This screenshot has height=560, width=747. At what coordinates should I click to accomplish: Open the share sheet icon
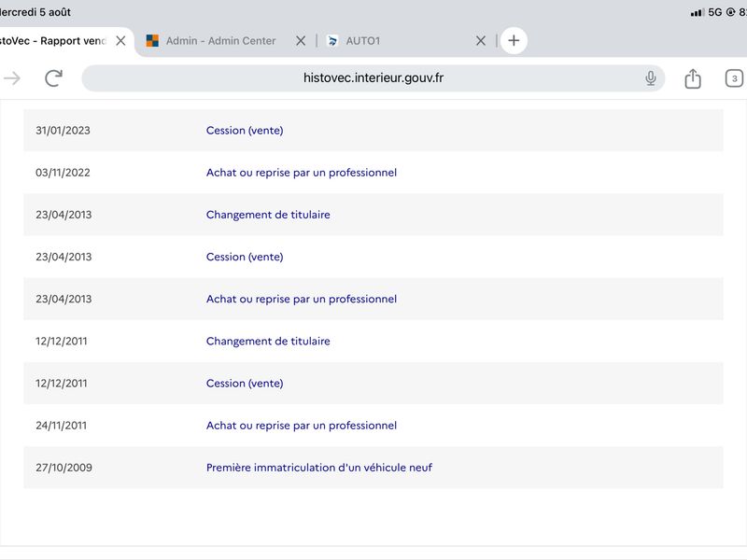tap(693, 78)
